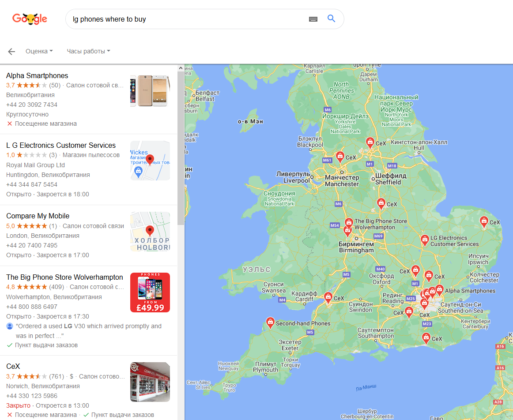
Task: Click phone number +44 20 3092 7434
Action: coord(32,105)
